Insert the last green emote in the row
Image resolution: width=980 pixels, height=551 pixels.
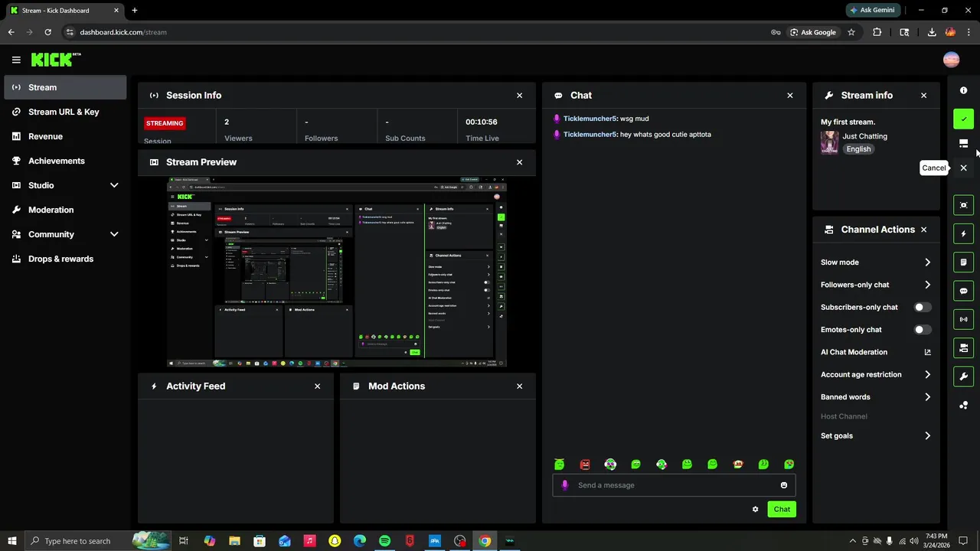(x=789, y=465)
